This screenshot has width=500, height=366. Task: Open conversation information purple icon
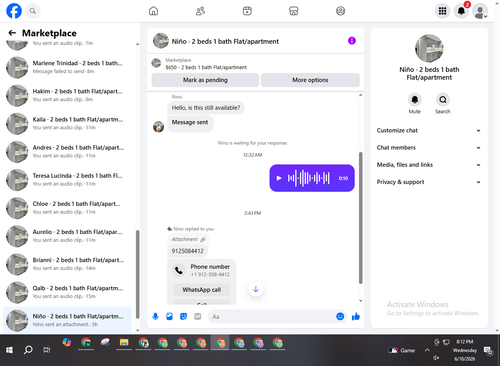pos(352,41)
